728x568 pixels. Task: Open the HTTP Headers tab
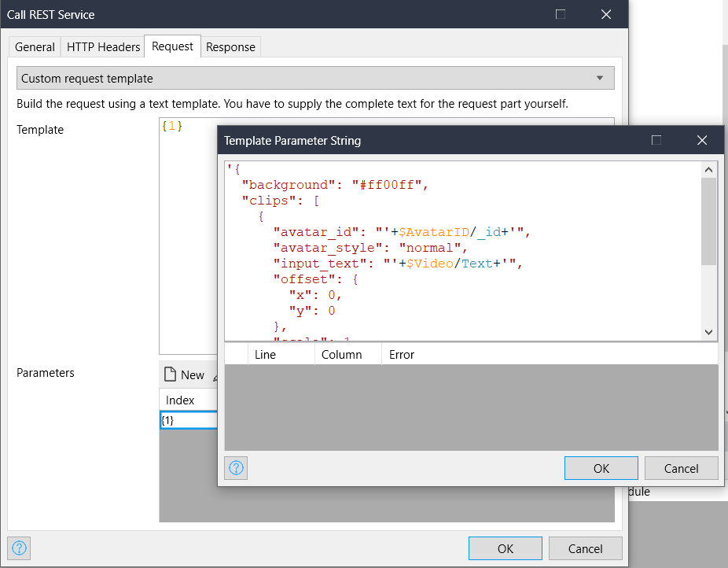pyautogui.click(x=103, y=47)
